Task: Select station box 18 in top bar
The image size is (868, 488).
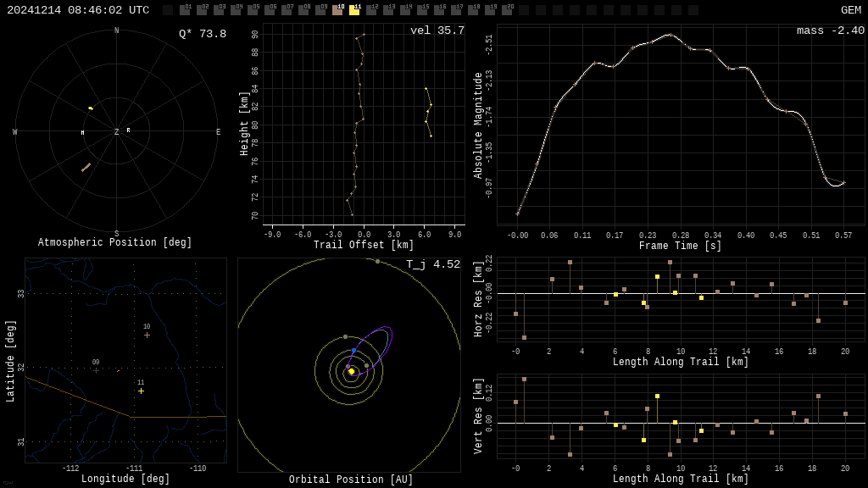Action: pos(473,10)
